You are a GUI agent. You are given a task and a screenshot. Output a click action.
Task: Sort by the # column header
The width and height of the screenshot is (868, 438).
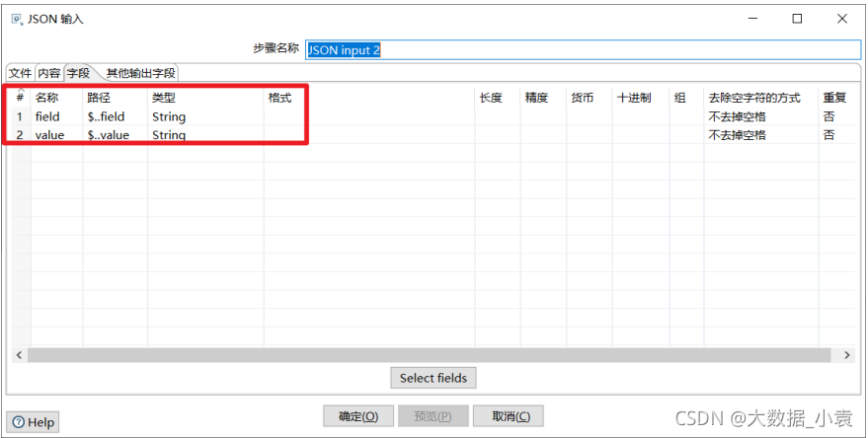[x=21, y=98]
